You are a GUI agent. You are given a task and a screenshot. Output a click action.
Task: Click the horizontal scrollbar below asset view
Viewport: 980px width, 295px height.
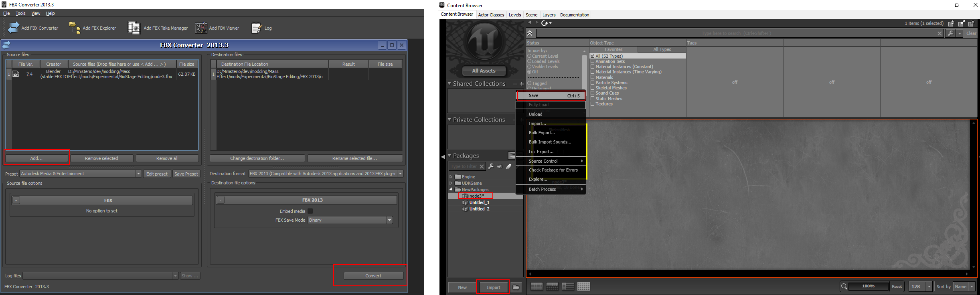(749, 274)
